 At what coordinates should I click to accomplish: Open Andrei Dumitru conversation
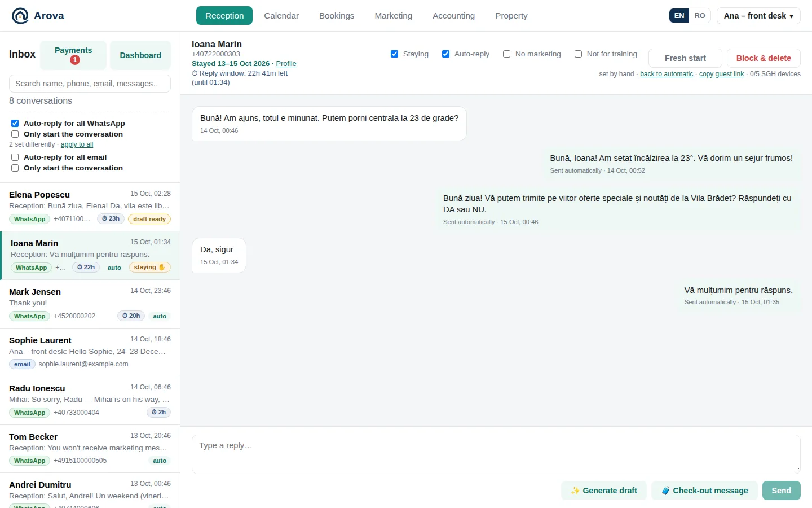tap(90, 491)
